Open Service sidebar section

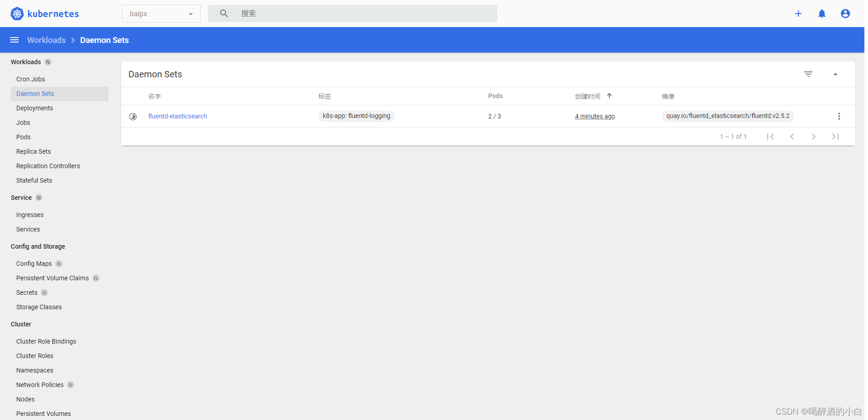[x=21, y=198]
